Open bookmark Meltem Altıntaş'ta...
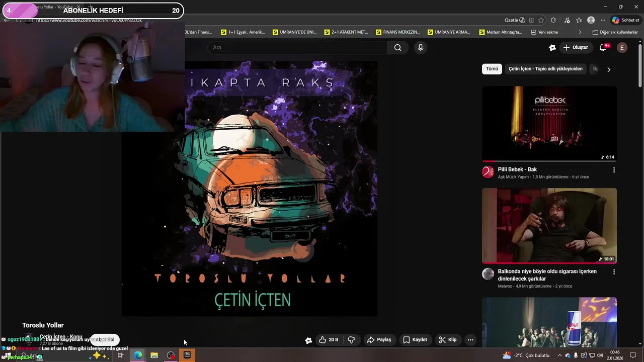The width and height of the screenshot is (644, 362). click(501, 32)
